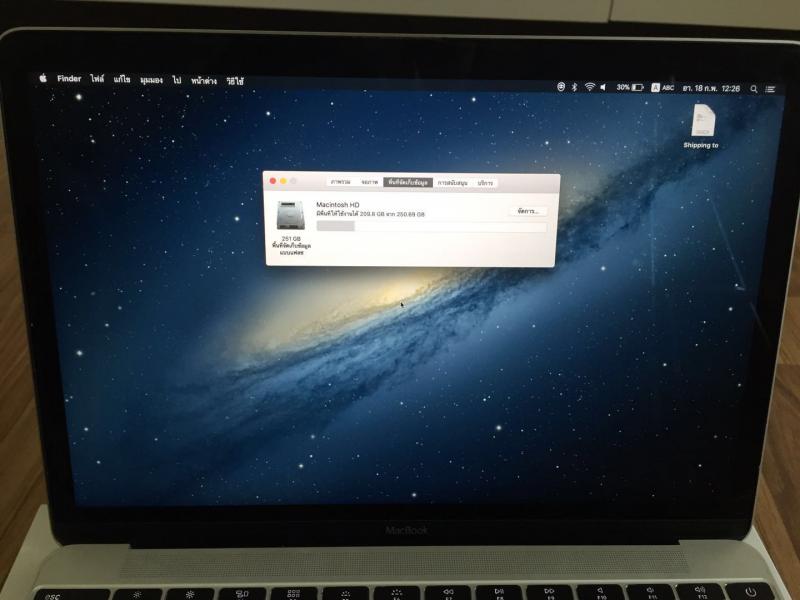Select the highlighted storage tab
Viewport: 800px width, 600px height.
(x=408, y=182)
